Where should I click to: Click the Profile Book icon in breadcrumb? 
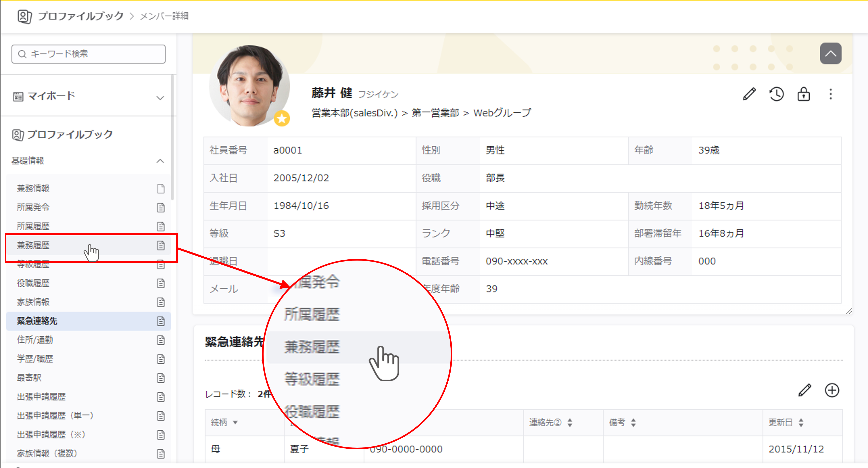click(x=24, y=16)
